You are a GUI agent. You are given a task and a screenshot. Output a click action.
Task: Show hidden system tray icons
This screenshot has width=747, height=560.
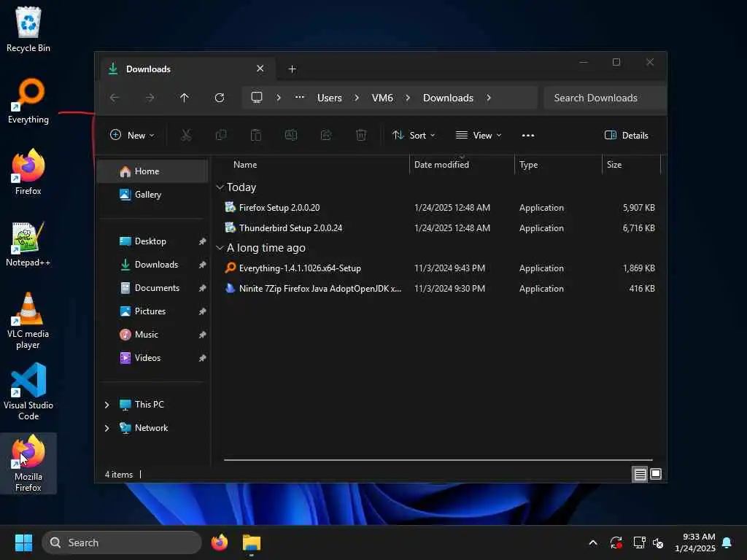pos(593,542)
